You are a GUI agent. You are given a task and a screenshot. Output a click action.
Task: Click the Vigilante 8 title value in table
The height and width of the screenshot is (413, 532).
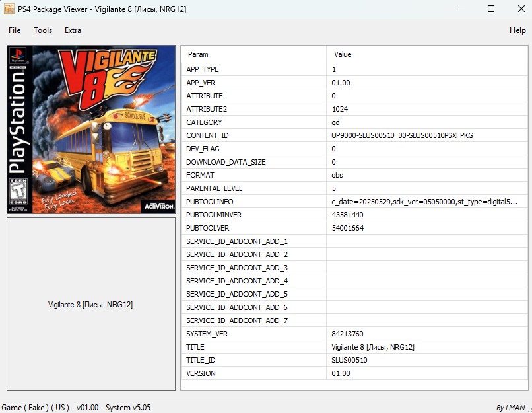pyautogui.click(x=373, y=347)
